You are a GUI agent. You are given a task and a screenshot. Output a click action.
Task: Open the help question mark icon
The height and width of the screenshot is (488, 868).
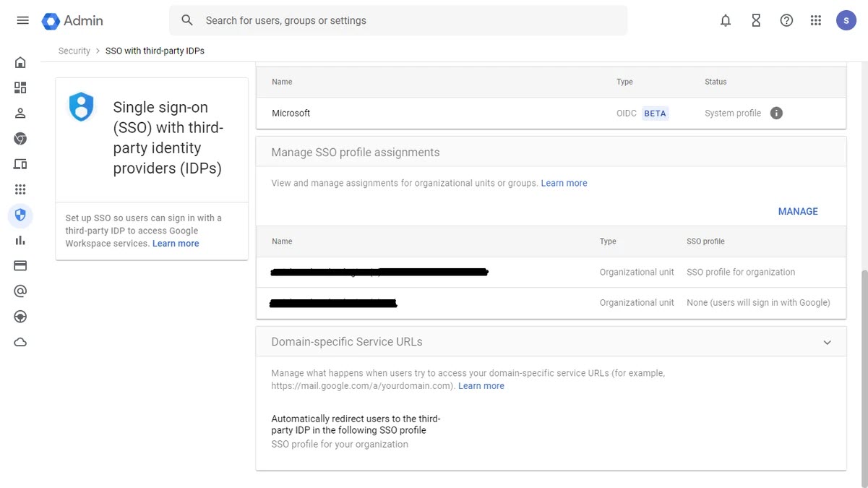(x=786, y=20)
